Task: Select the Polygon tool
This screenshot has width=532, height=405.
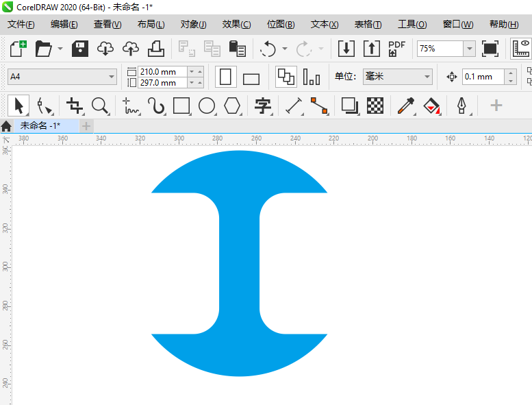Action: (x=232, y=106)
